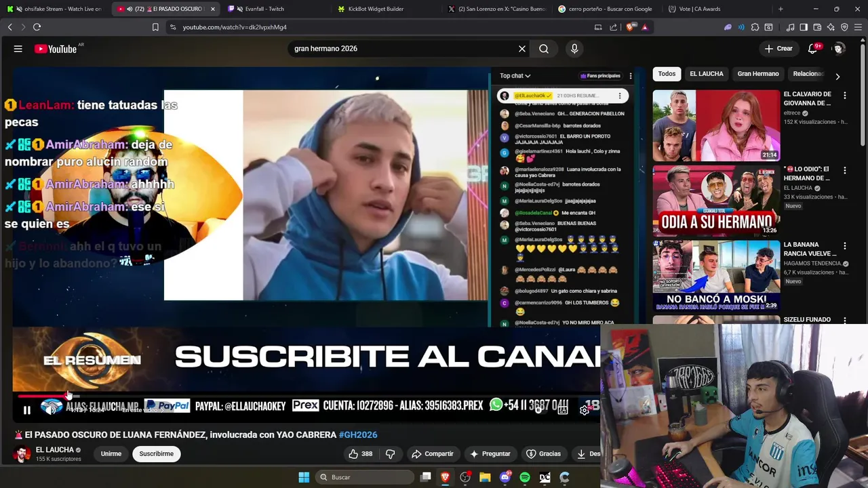
Task: Click the Preguntar button
Action: point(490,453)
